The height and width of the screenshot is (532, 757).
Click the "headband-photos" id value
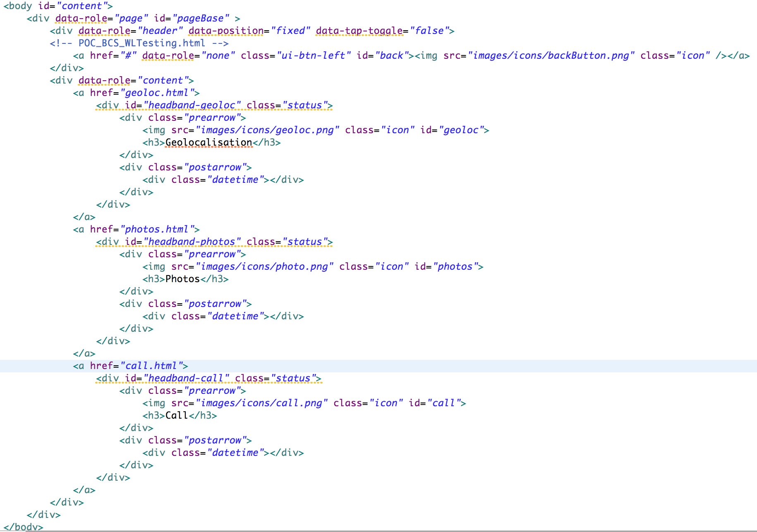pos(192,242)
